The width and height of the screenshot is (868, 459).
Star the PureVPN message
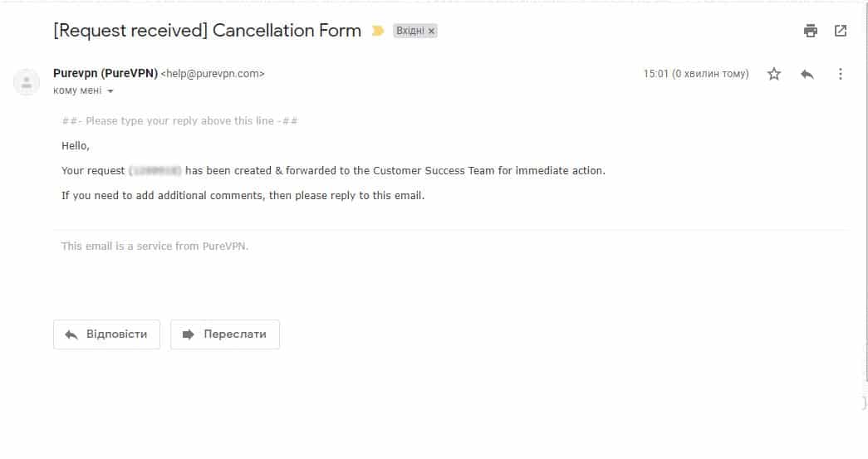774,74
